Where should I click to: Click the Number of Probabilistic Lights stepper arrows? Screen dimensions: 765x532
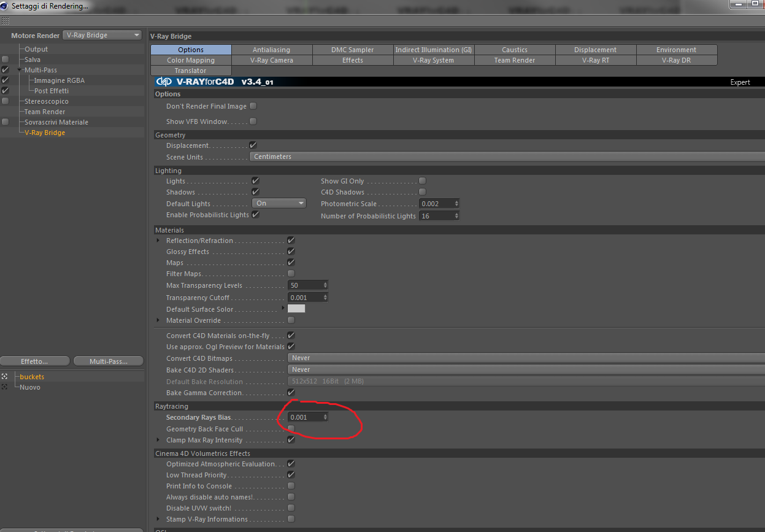(457, 216)
